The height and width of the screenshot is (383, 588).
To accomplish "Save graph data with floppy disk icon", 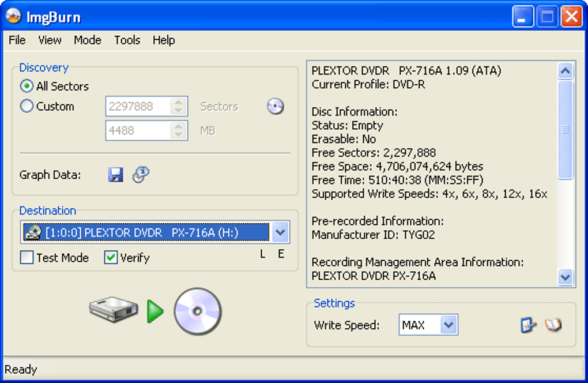I will 116,175.
